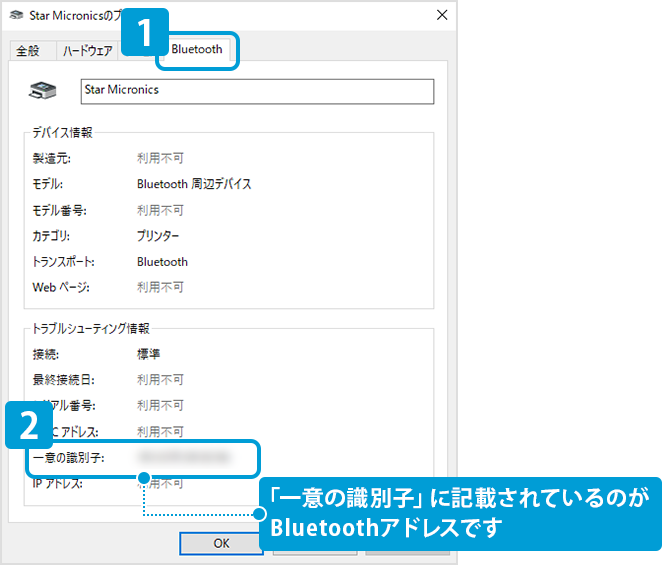Click the title bar printer icon
662x566 pixels.
pyautogui.click(x=16, y=15)
